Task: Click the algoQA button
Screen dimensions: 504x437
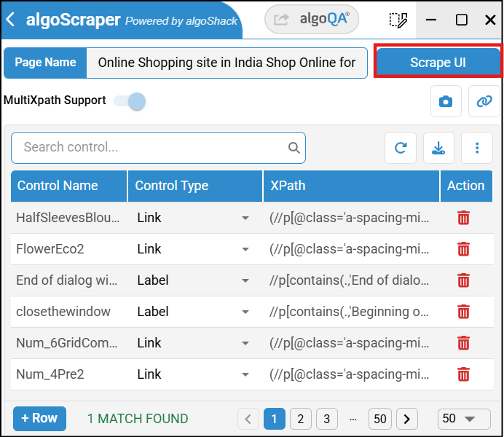Action: [x=312, y=20]
